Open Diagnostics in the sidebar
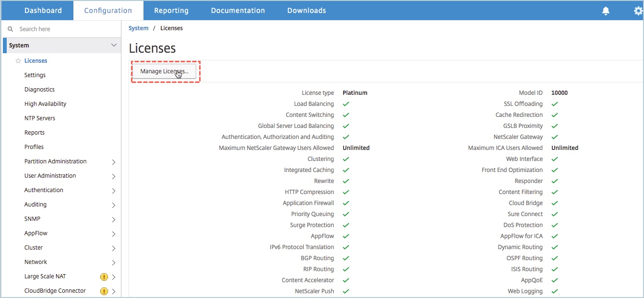 [x=39, y=90]
